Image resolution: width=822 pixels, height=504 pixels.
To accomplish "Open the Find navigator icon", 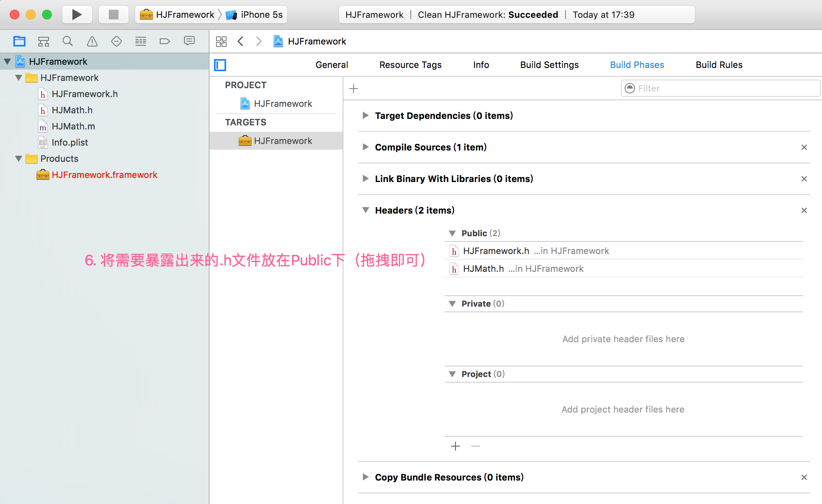I will 68,41.
